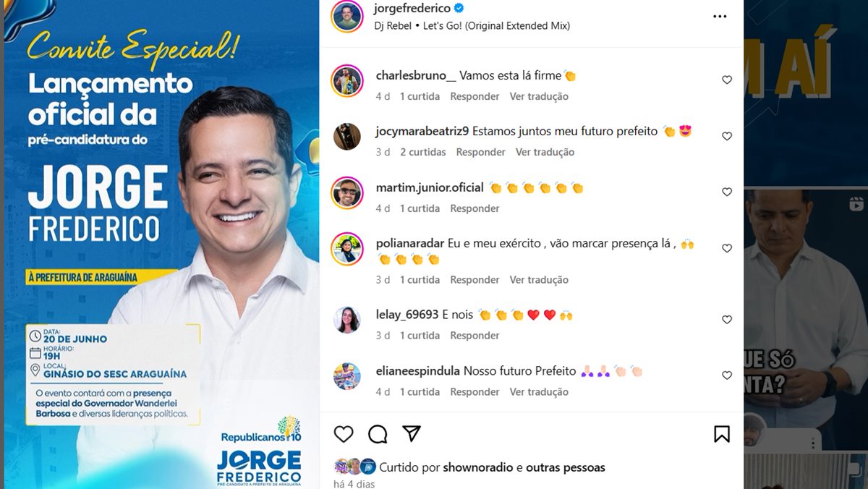Viewport: 868px width, 489px height.
Task: Save the post with the bookmark icon
Action: click(x=721, y=434)
